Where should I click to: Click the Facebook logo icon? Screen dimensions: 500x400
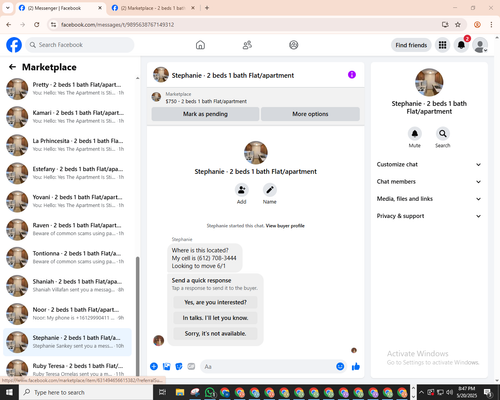coord(14,45)
